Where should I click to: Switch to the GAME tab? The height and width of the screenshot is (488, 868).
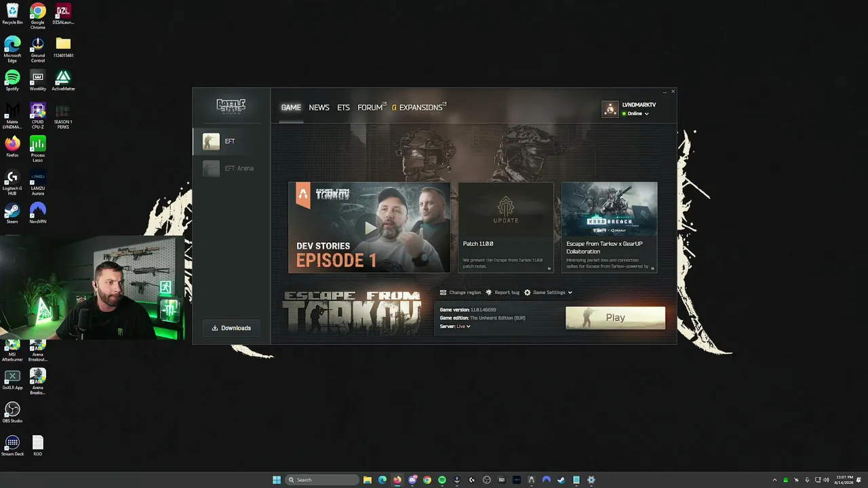pyautogui.click(x=291, y=107)
